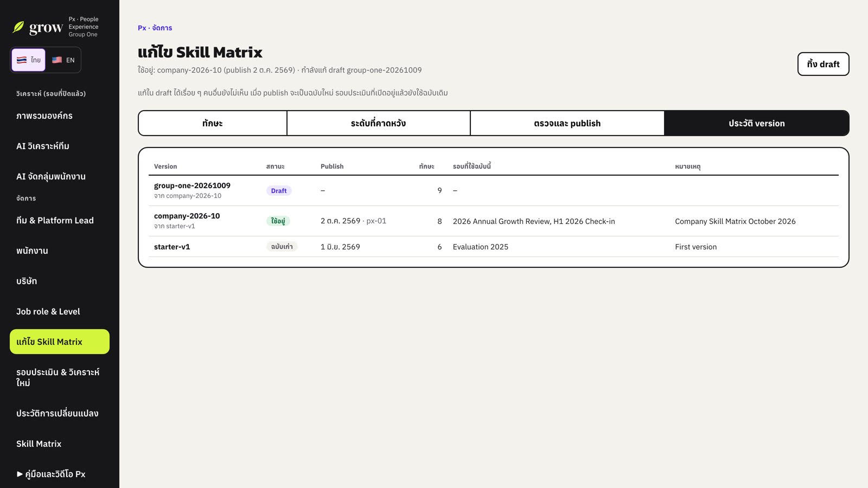Click 'จาก starter-v1' subtext
Viewport: 868px width, 488px height.
174,226
